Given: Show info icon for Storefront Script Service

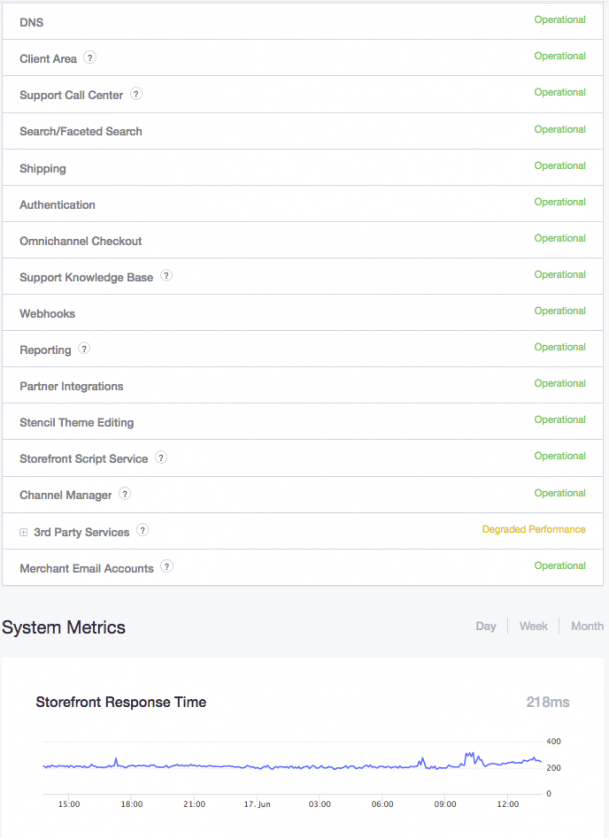Looking at the screenshot, I should pyautogui.click(x=161, y=457).
